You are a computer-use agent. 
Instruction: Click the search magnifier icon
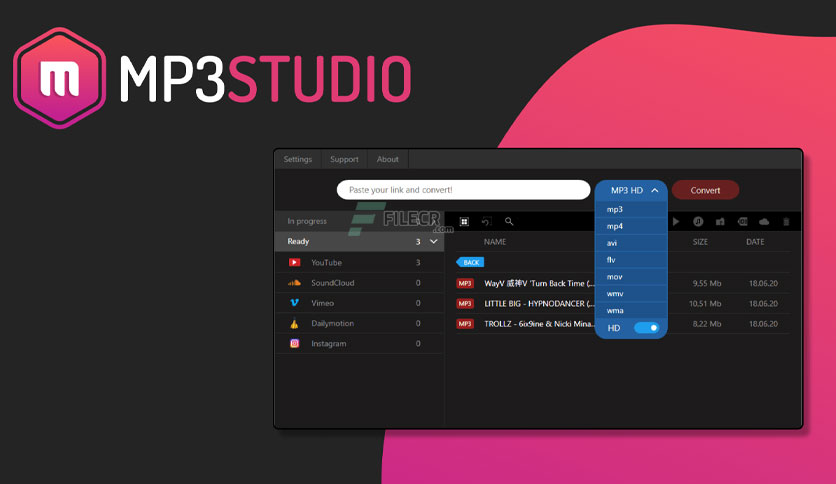[x=509, y=221]
